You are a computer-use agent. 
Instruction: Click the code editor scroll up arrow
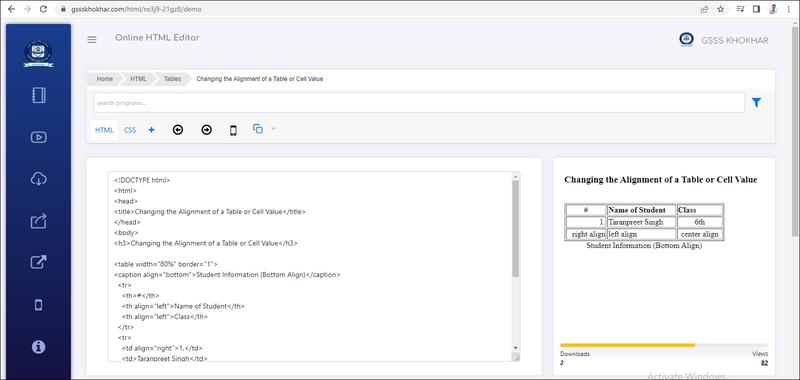coord(515,176)
